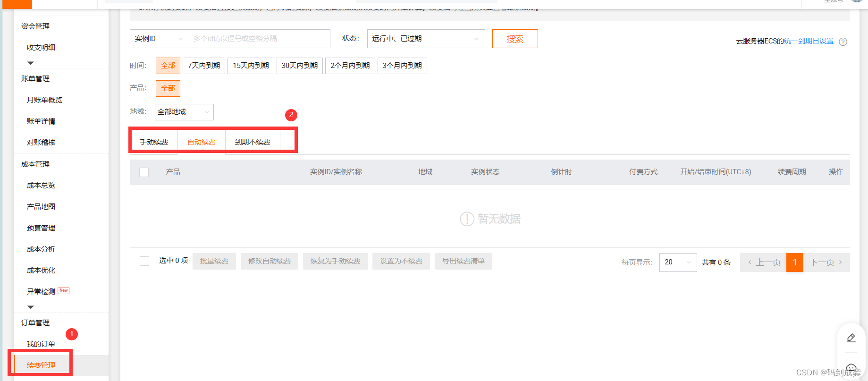Open the 实例ID search type dropdown

[x=159, y=39]
